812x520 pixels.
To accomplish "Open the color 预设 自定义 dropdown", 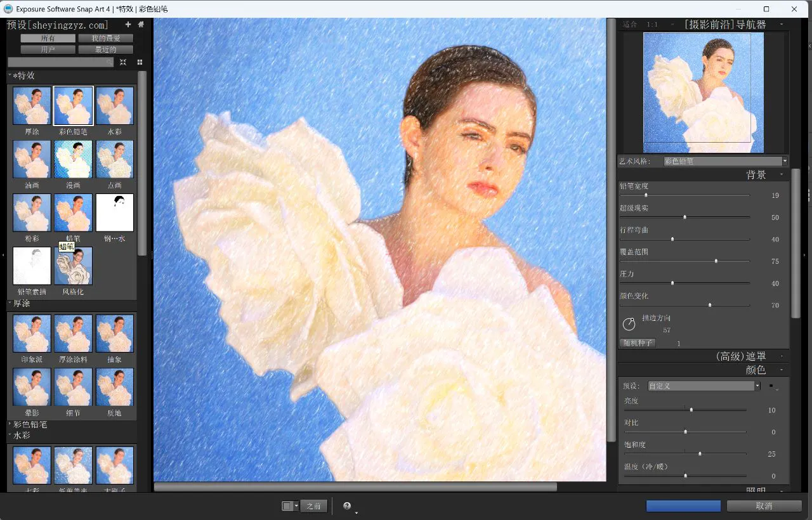I will [x=704, y=386].
